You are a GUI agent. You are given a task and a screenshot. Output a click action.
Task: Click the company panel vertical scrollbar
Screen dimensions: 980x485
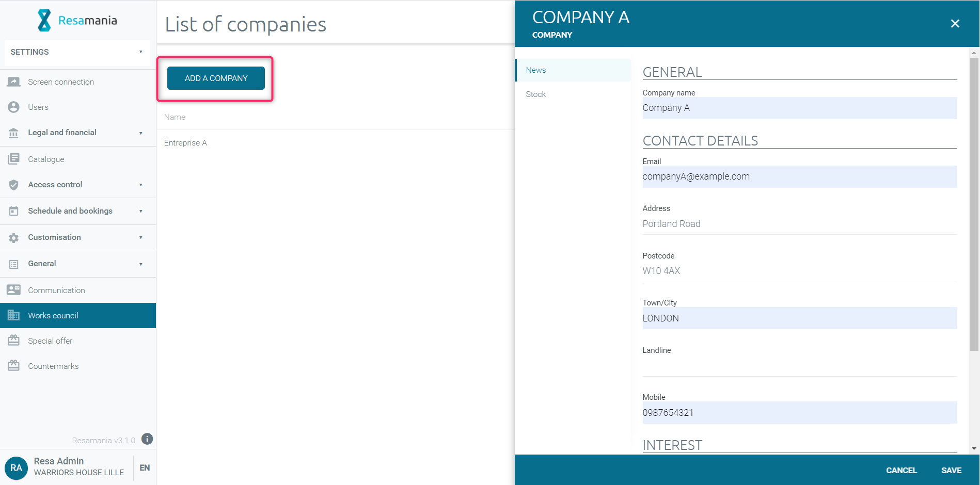pos(974,206)
